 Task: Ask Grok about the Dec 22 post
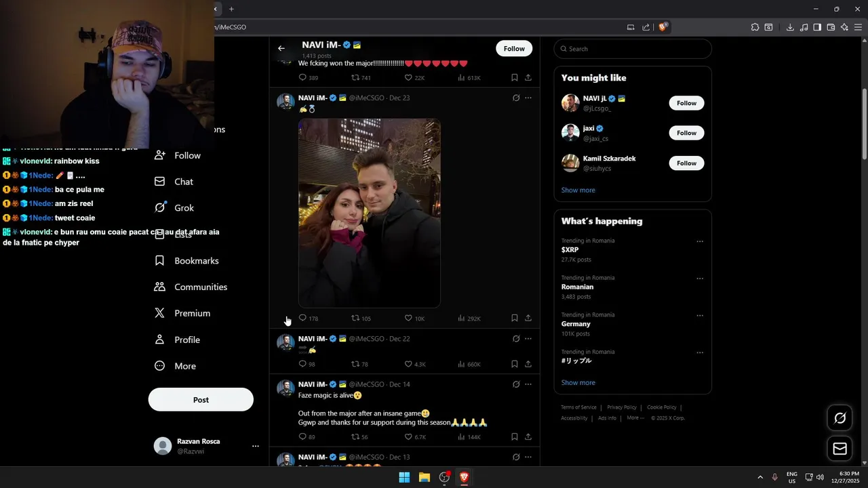pyautogui.click(x=516, y=338)
